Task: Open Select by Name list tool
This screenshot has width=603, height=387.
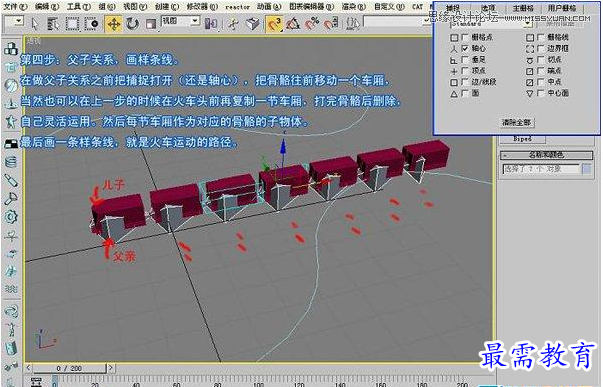Action: 53,24
